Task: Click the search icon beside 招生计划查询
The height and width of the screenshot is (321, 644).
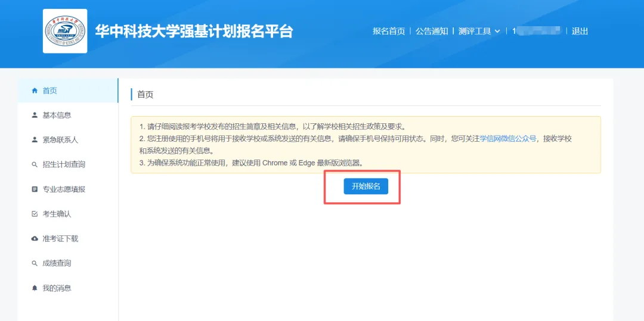Action: (35, 165)
